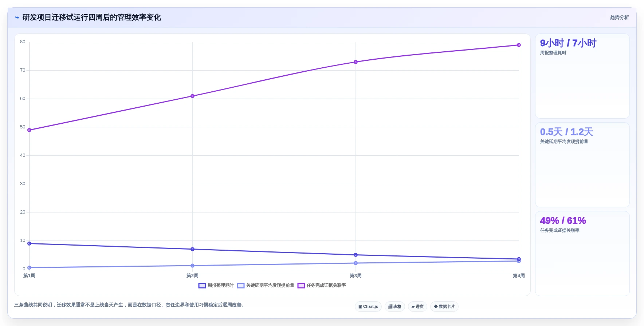The height and width of the screenshot is (326, 644).
Task: Click the 周报整理耗时 caption in the top card
Action: click(x=553, y=53)
